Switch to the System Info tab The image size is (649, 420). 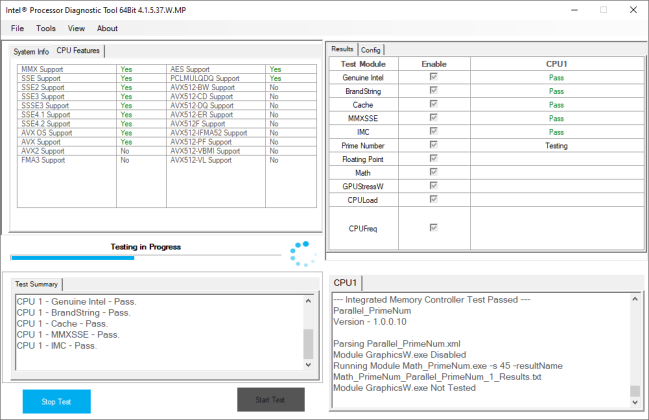31,51
